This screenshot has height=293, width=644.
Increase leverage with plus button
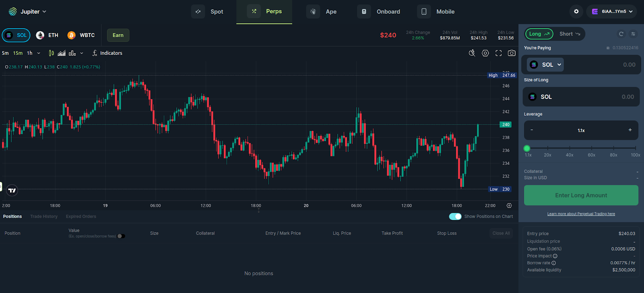click(630, 130)
